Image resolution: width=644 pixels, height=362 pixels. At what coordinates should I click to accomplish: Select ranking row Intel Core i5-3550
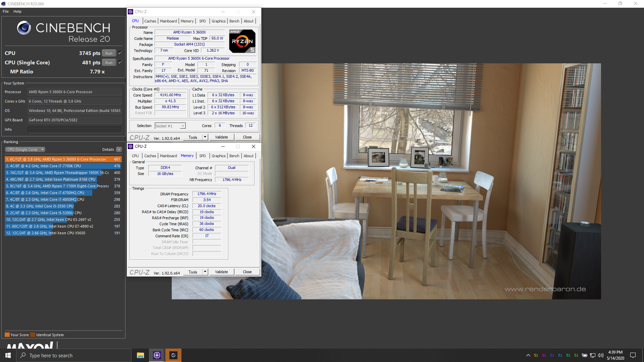tap(63, 206)
